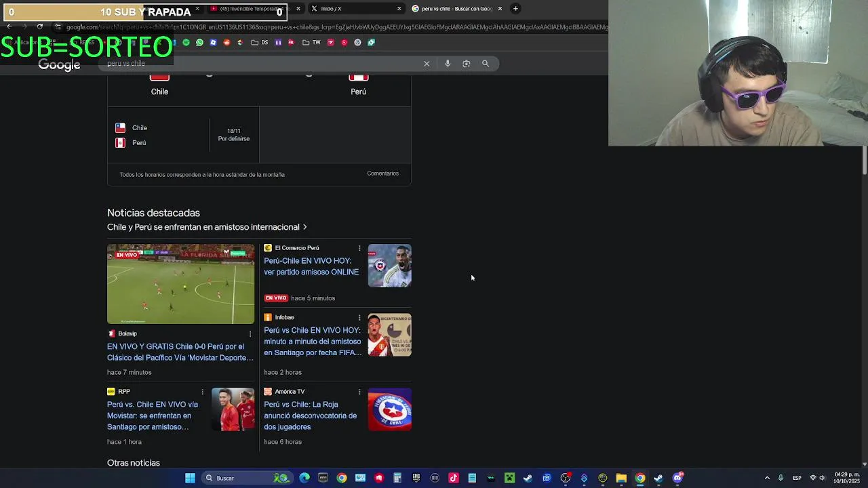Open Bolavip 'EN VIVO Y GRATIS Chile 0-0 Perú' article
868x488 pixels.
pos(180,352)
